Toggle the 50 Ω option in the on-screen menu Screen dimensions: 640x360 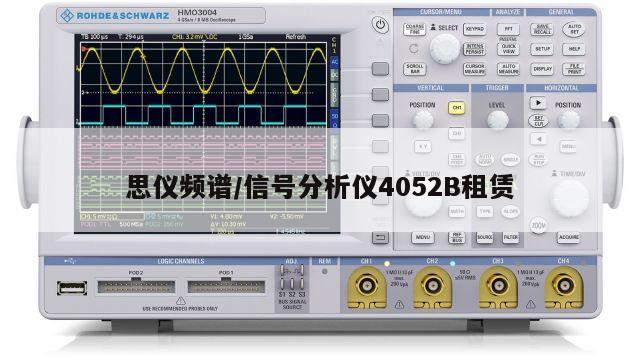click(x=335, y=120)
